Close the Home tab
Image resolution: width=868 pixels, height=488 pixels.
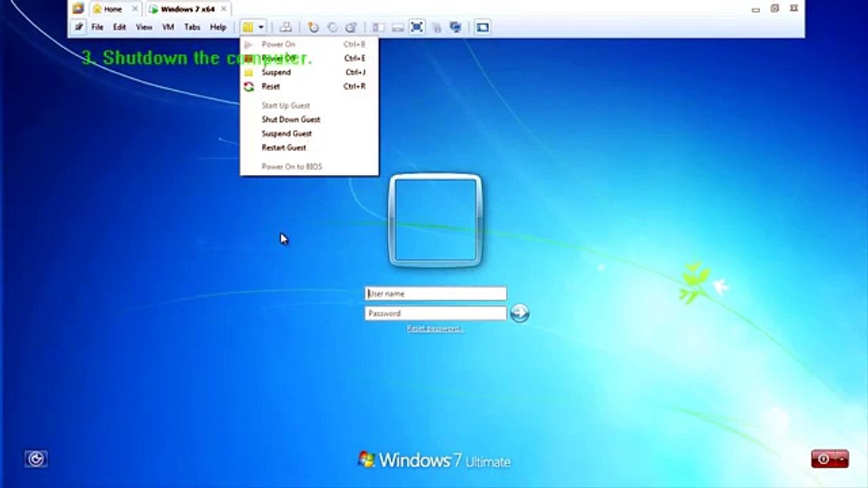tap(135, 9)
